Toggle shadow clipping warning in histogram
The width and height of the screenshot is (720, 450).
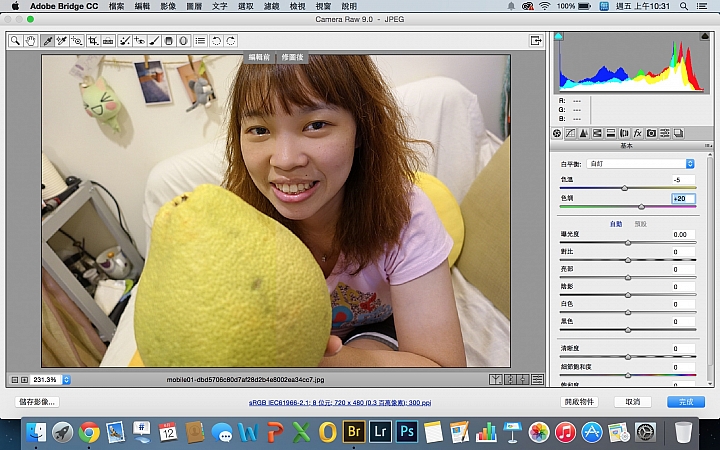(x=558, y=36)
